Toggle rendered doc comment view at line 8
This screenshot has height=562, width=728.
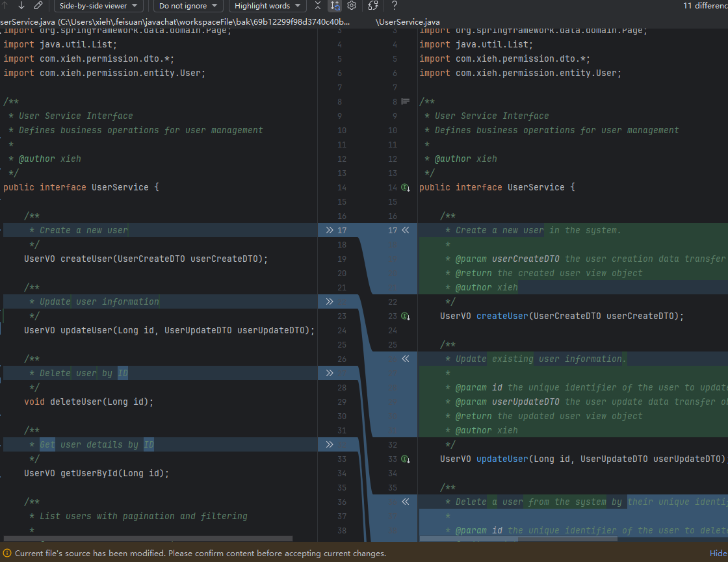(x=406, y=102)
